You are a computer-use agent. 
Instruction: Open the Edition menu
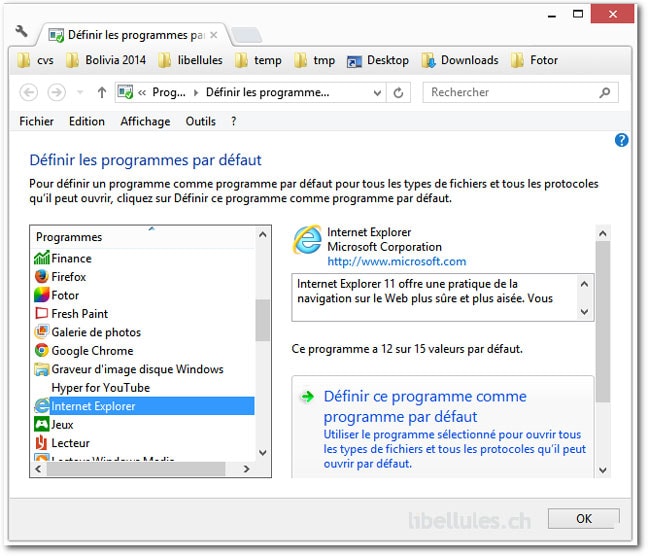(x=87, y=122)
